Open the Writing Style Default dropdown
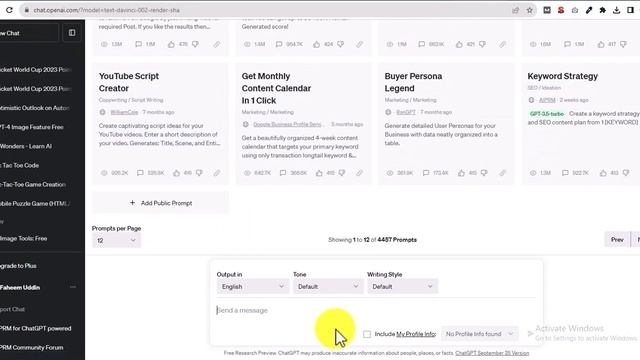The width and height of the screenshot is (640, 360). [x=402, y=287]
